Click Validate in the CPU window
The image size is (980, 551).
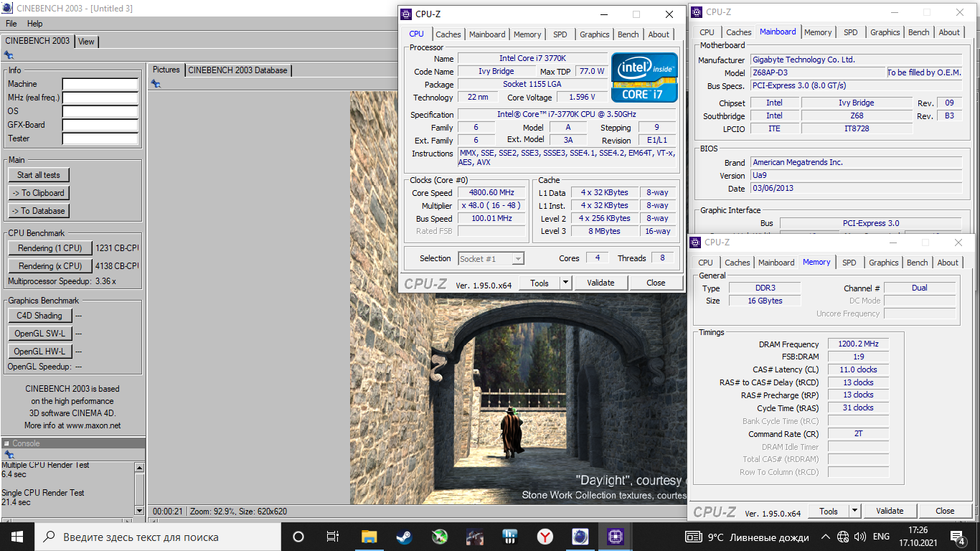[x=600, y=283]
